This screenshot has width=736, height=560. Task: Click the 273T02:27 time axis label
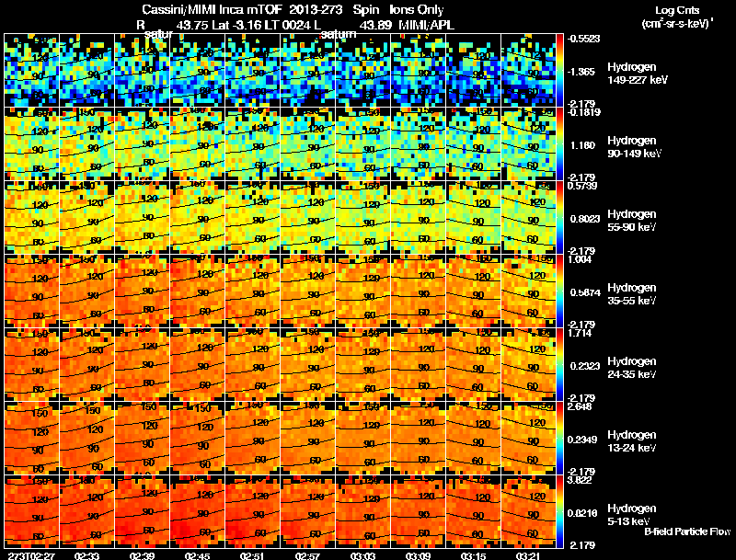[x=31, y=555]
